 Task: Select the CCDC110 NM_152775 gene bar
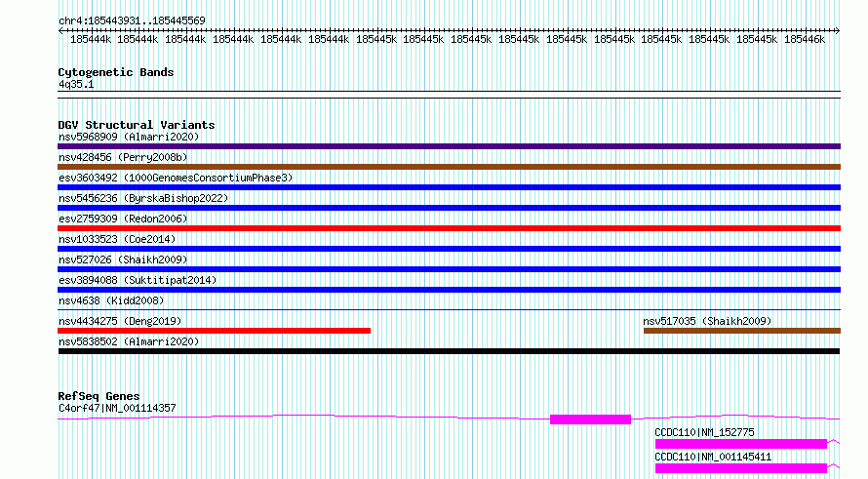coord(740,444)
